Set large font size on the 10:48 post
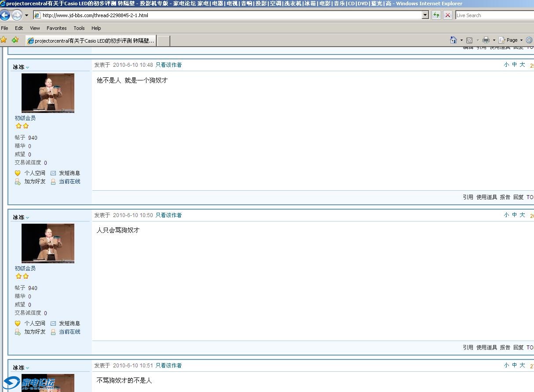This screenshot has width=534, height=392. click(x=522, y=65)
